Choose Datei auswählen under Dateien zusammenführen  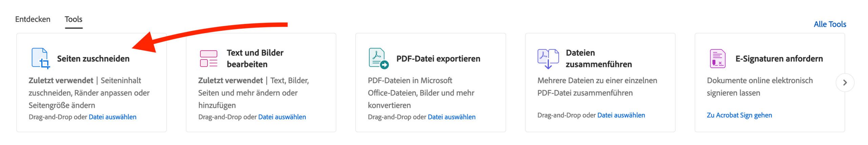tap(621, 115)
